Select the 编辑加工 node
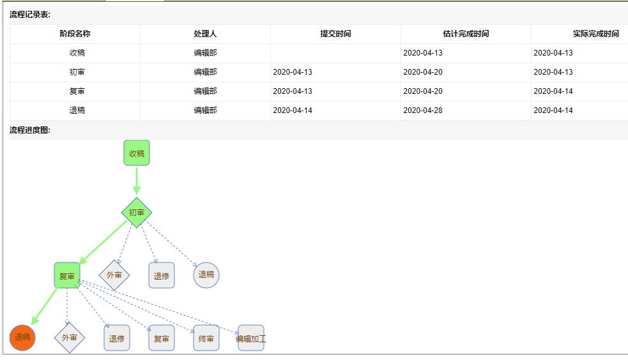The width and height of the screenshot is (628, 364). click(x=250, y=338)
